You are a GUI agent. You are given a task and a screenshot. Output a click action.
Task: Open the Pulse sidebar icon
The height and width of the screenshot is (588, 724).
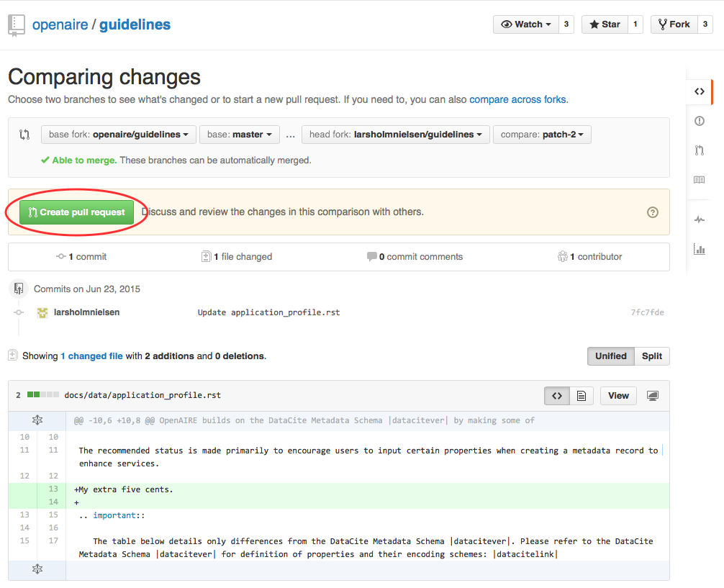699,220
